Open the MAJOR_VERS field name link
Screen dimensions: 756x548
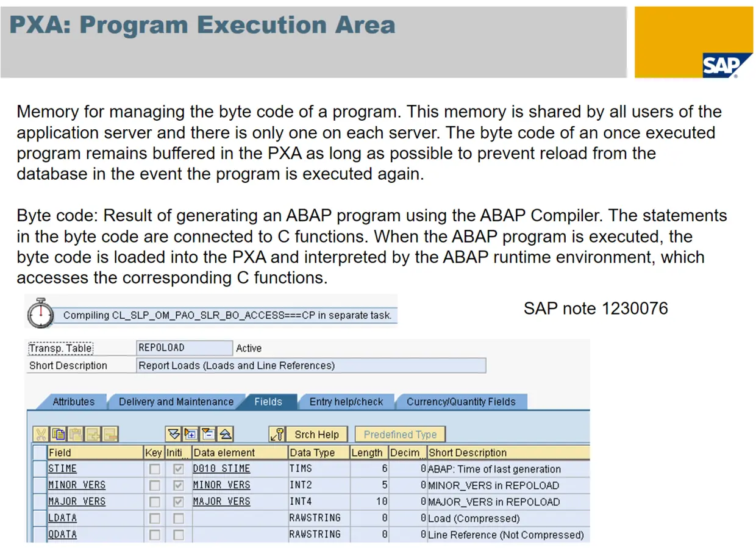coord(77,502)
